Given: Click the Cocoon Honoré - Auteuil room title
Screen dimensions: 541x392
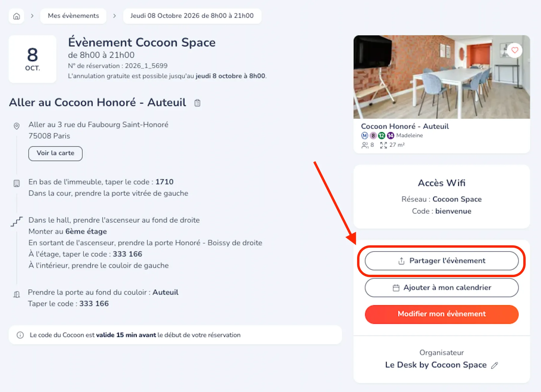Looking at the screenshot, I should 405,126.
